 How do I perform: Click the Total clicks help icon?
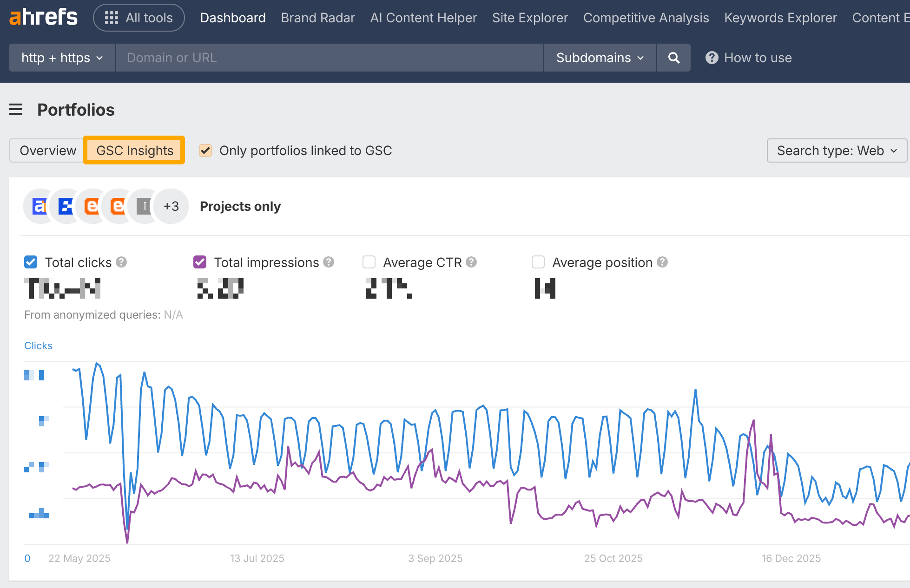[x=121, y=262]
